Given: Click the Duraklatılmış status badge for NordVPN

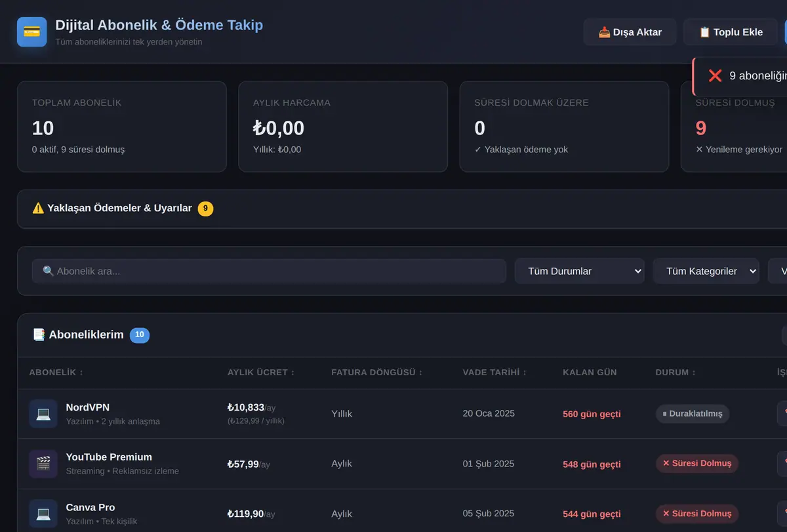Looking at the screenshot, I should 693,414.
